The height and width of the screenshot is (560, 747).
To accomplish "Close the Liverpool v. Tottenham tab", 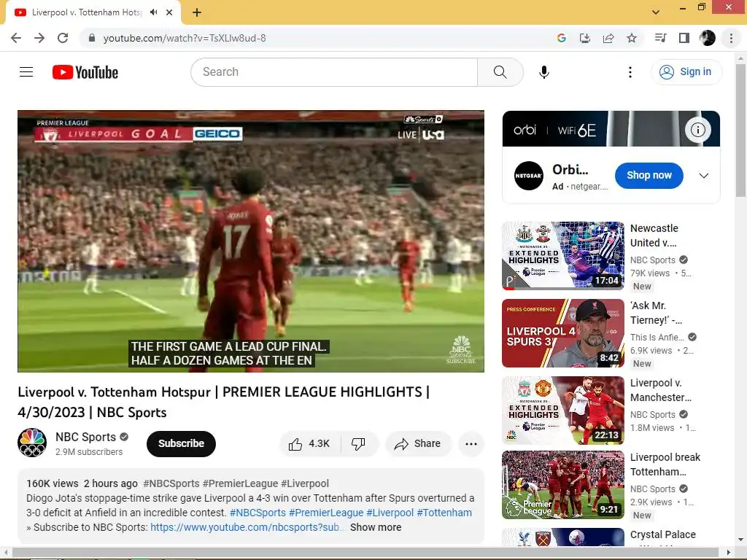I will click(169, 12).
